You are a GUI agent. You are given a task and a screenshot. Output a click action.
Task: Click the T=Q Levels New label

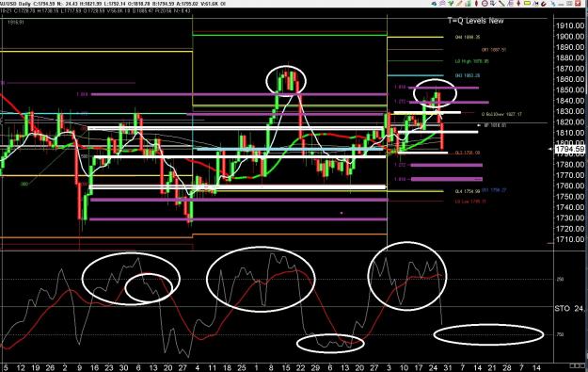pyautogui.click(x=475, y=21)
